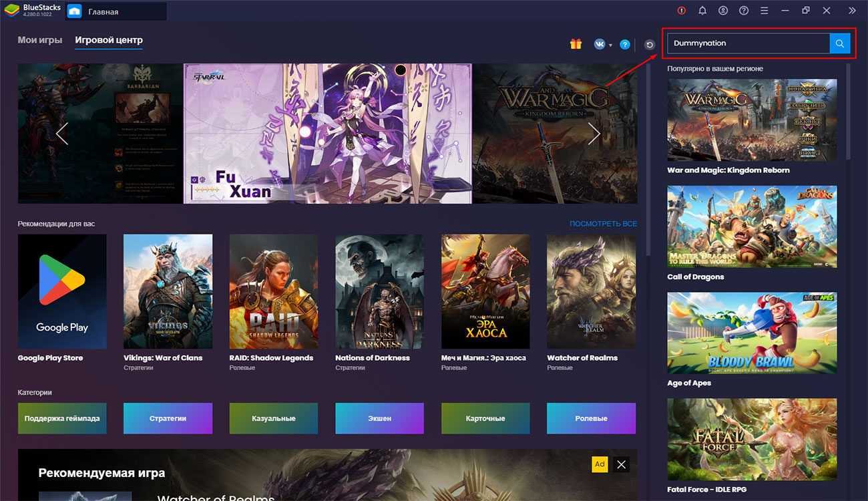Click the popular games panel scrollbar
868x501 pixels.
point(849,112)
